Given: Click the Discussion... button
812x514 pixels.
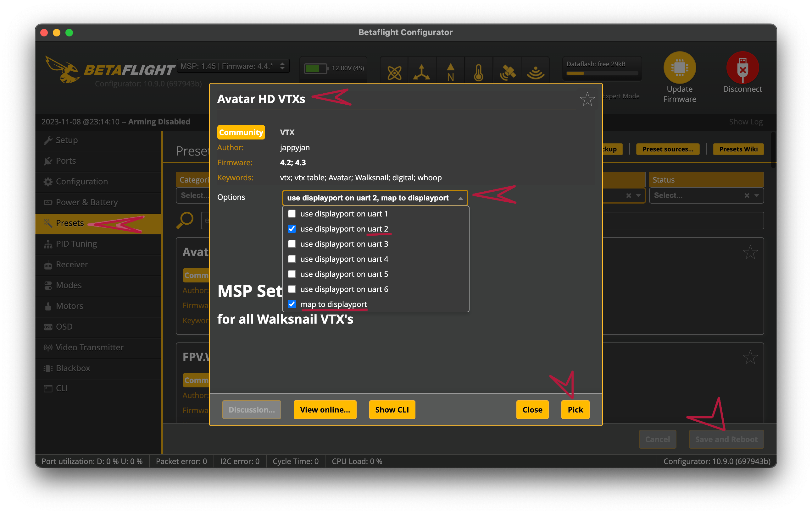Looking at the screenshot, I should coord(252,410).
